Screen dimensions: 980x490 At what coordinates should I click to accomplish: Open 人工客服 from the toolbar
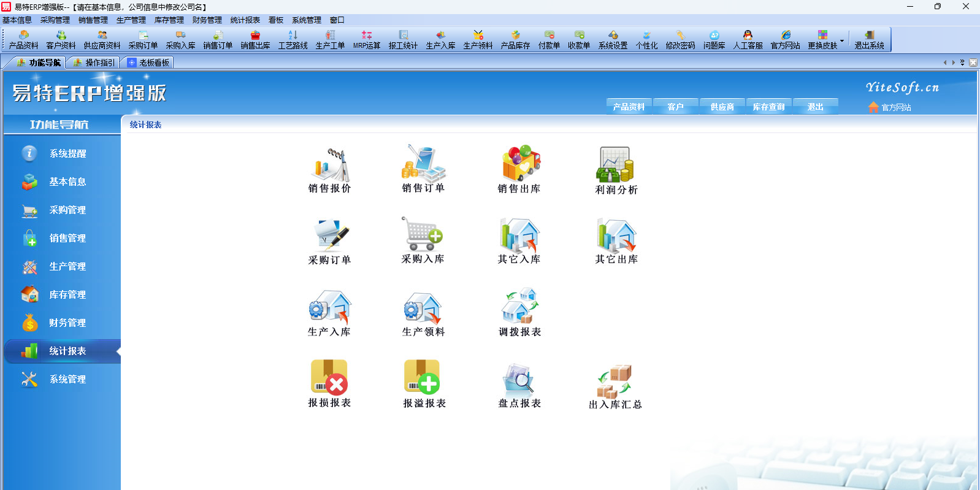click(x=748, y=40)
